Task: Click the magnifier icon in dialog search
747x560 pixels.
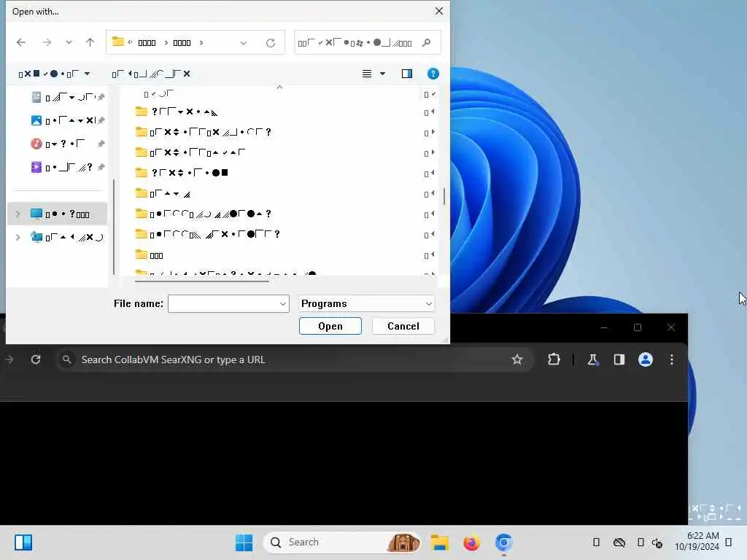Action: click(426, 42)
